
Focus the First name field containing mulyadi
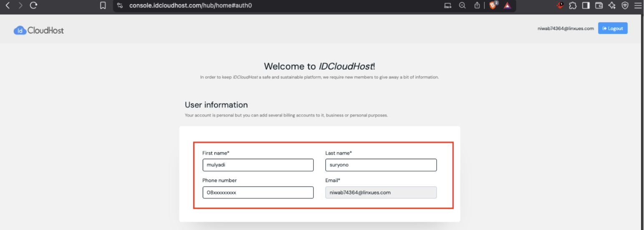click(x=258, y=165)
